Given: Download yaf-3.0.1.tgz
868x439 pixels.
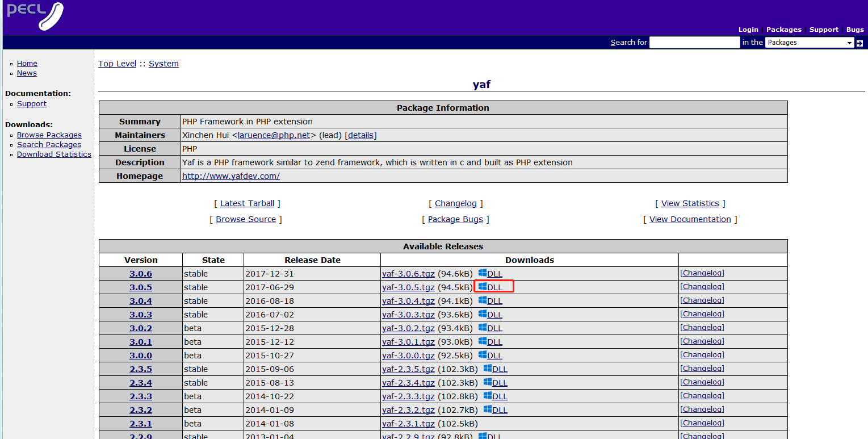Looking at the screenshot, I should (x=408, y=342).
